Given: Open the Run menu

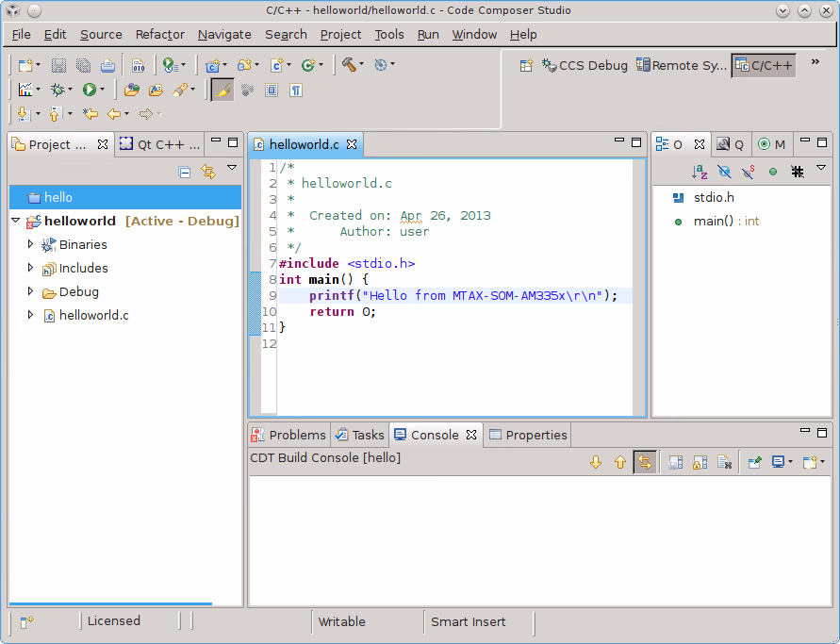Looking at the screenshot, I should [428, 35].
